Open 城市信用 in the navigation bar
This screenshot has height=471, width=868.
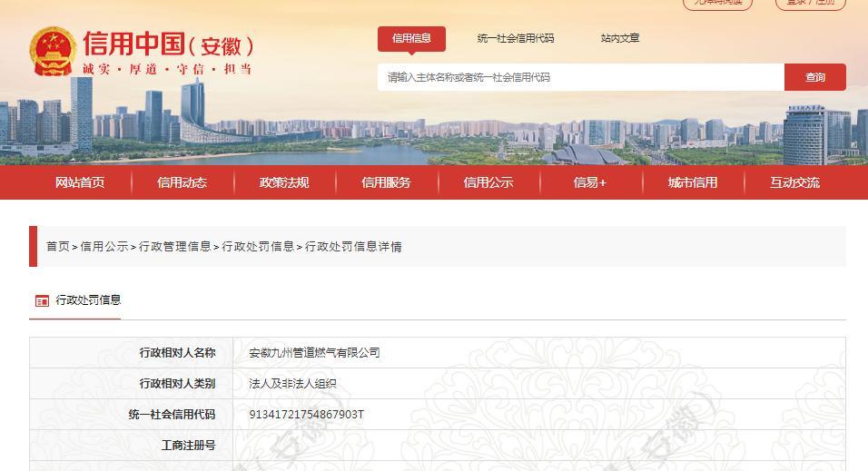click(693, 182)
